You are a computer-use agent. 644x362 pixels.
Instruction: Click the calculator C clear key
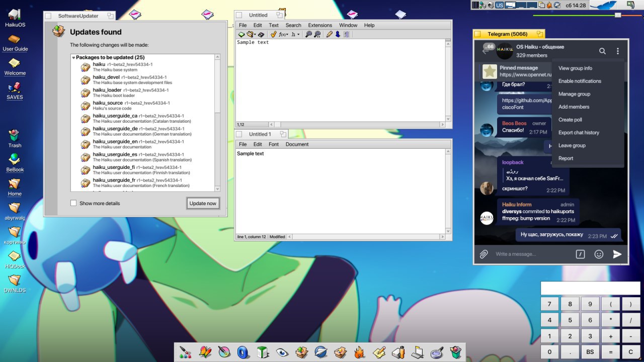click(x=631, y=352)
